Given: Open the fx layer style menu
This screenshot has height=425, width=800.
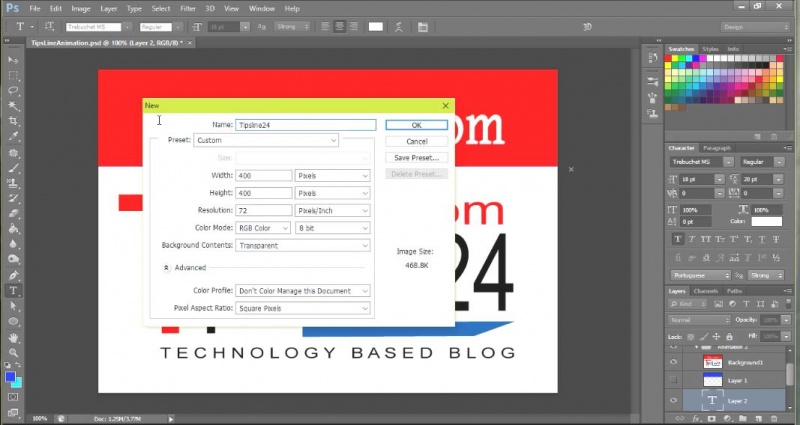Looking at the screenshot, I should point(695,419).
